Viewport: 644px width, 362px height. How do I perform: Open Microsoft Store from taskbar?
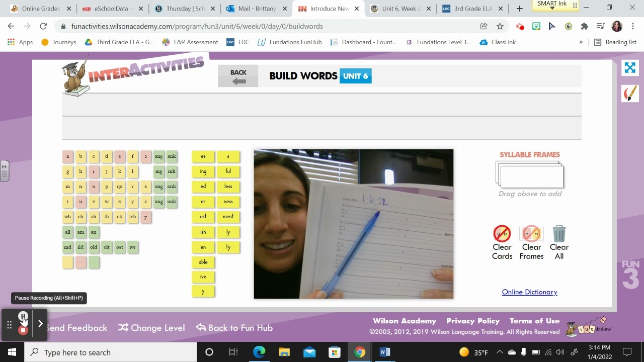[335, 352]
